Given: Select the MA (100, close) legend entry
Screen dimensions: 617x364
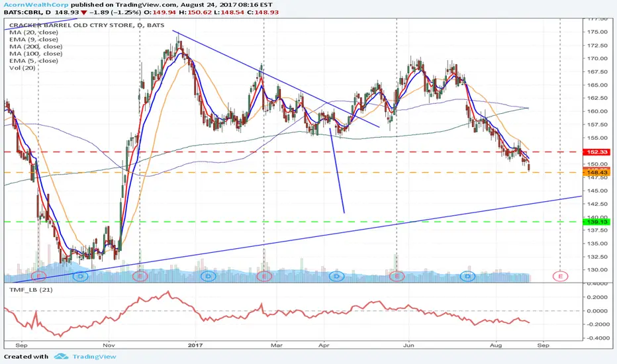Looking at the screenshot, I should (x=35, y=54).
